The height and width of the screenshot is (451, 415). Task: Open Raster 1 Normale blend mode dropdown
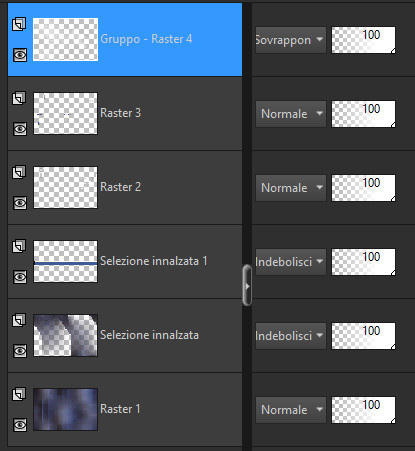tap(291, 410)
